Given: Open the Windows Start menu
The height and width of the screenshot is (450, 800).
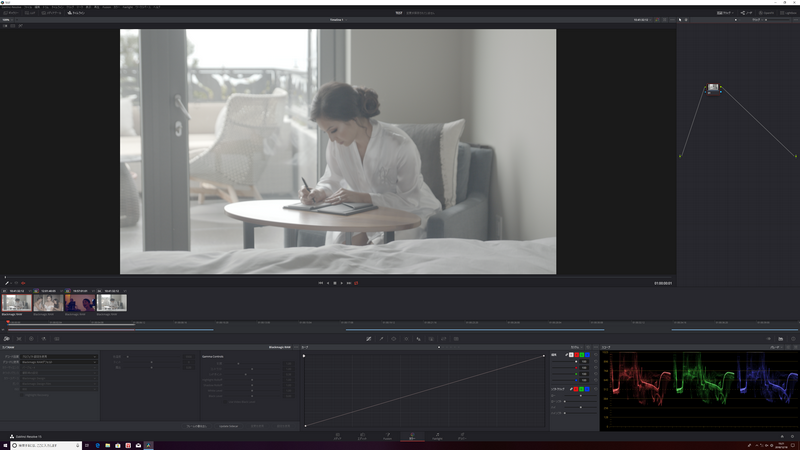Looking at the screenshot, I should (x=5, y=445).
